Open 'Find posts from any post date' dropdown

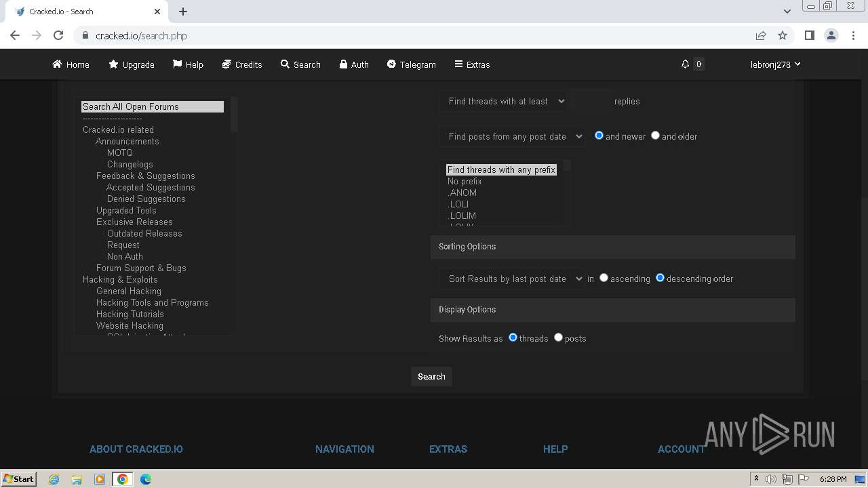(512, 136)
